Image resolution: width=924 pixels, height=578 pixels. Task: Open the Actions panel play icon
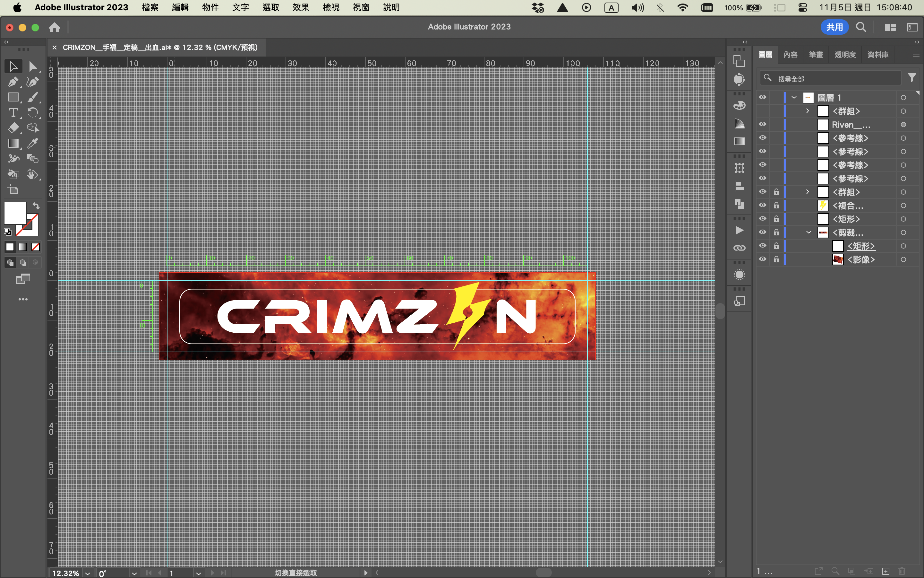tap(739, 231)
